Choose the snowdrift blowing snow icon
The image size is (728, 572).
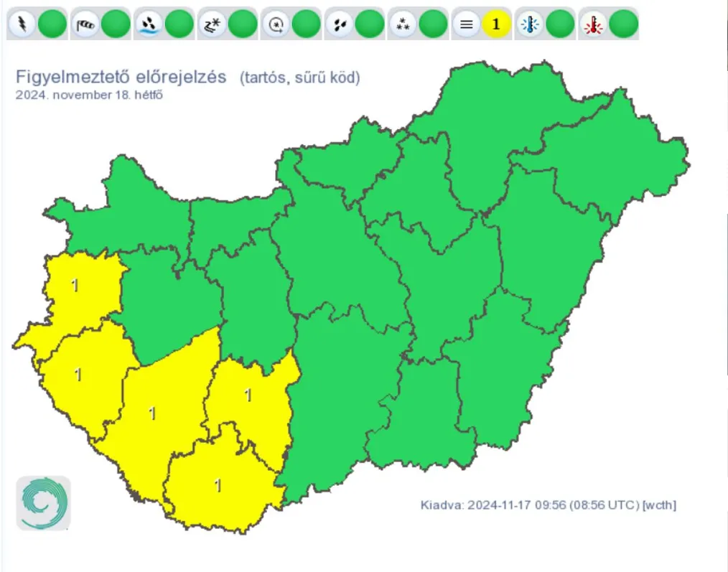(x=212, y=25)
